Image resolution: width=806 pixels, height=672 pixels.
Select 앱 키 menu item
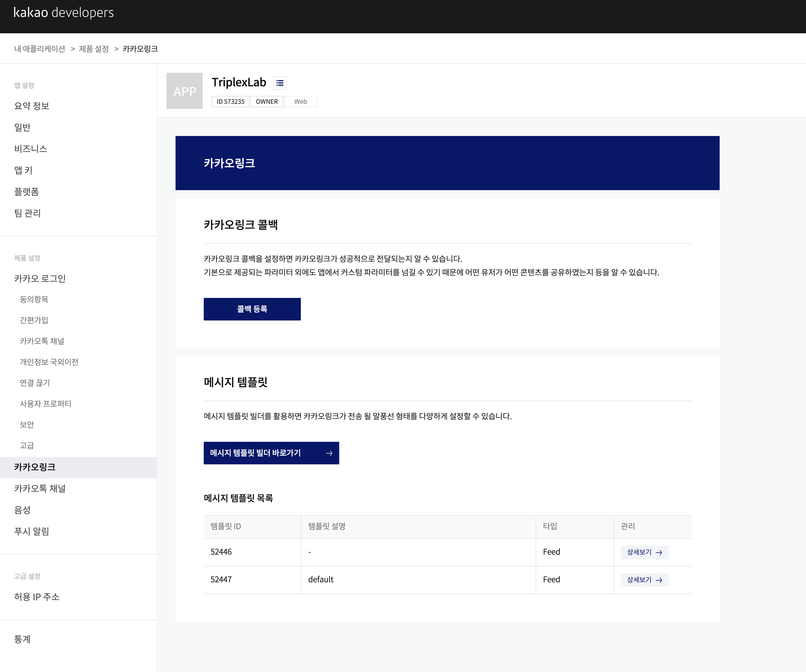tap(23, 170)
